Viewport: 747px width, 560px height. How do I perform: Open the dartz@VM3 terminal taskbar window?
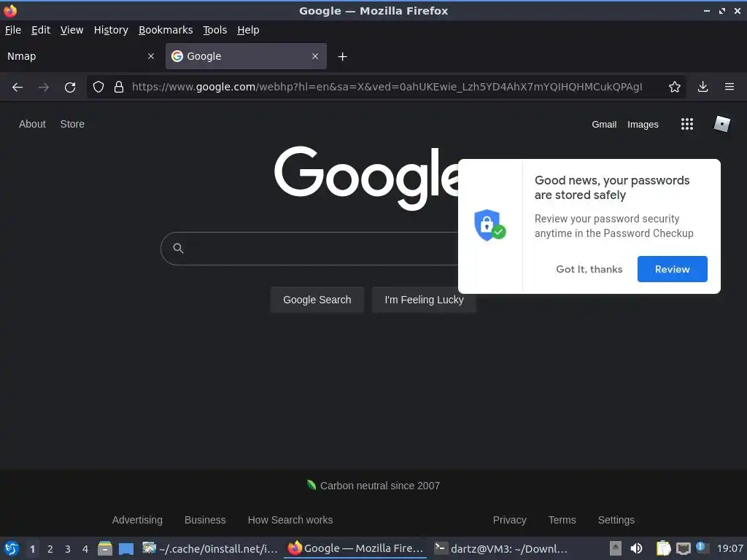(501, 548)
